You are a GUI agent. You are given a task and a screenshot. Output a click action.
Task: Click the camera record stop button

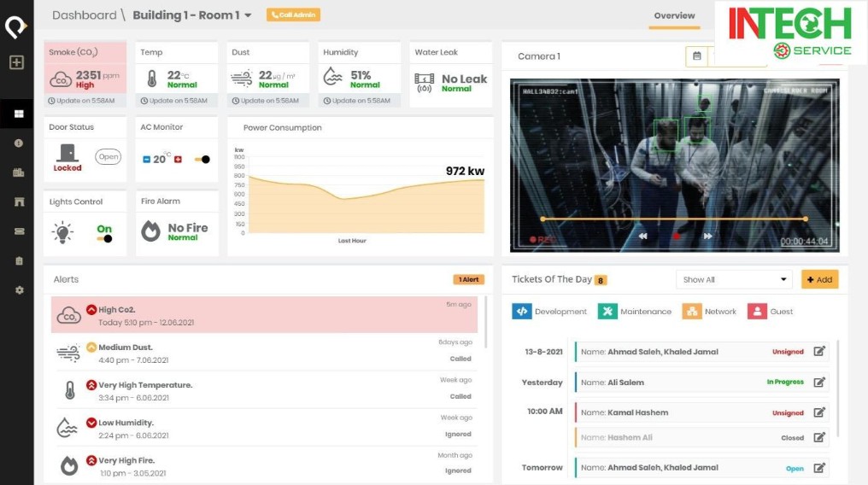click(x=676, y=237)
